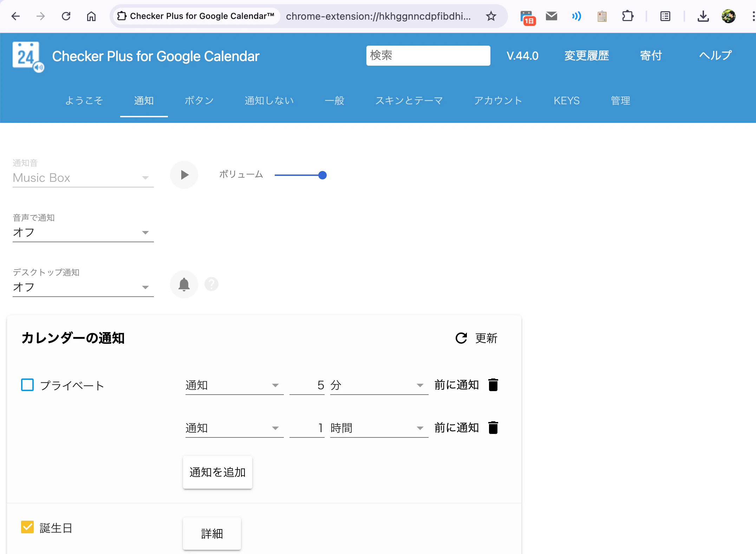This screenshot has width=756, height=554.
Task: Open the スキンとテーマ tab
Action: coord(409,101)
